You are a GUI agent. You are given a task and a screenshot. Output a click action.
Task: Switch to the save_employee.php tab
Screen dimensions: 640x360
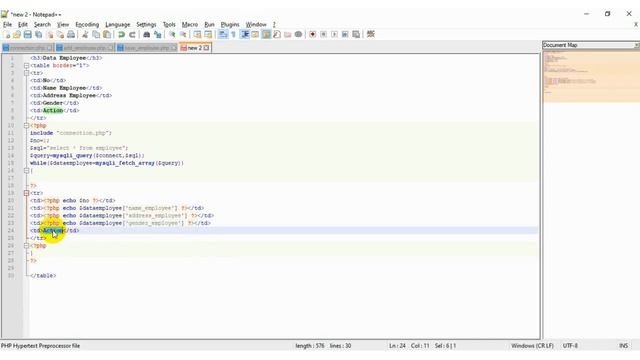[147, 48]
